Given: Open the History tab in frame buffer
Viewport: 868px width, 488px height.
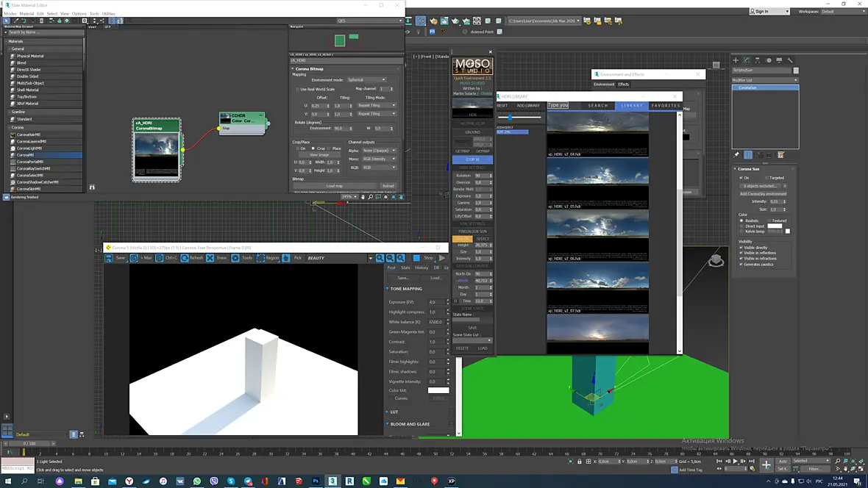Looking at the screenshot, I should tap(421, 268).
